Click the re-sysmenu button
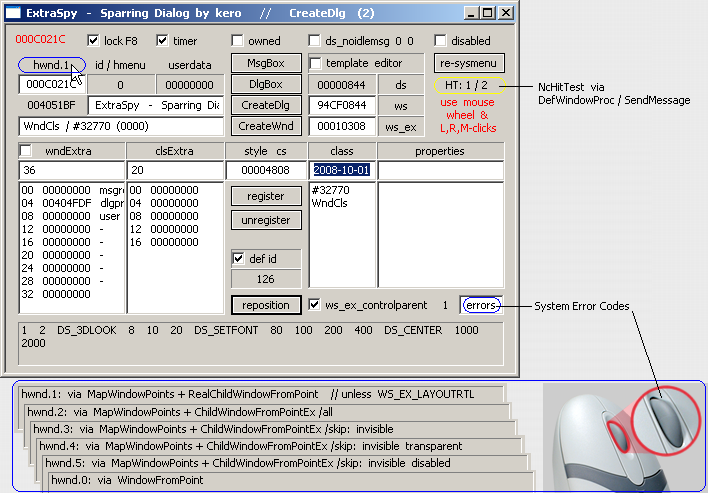This screenshot has height=493, width=708. [468, 64]
